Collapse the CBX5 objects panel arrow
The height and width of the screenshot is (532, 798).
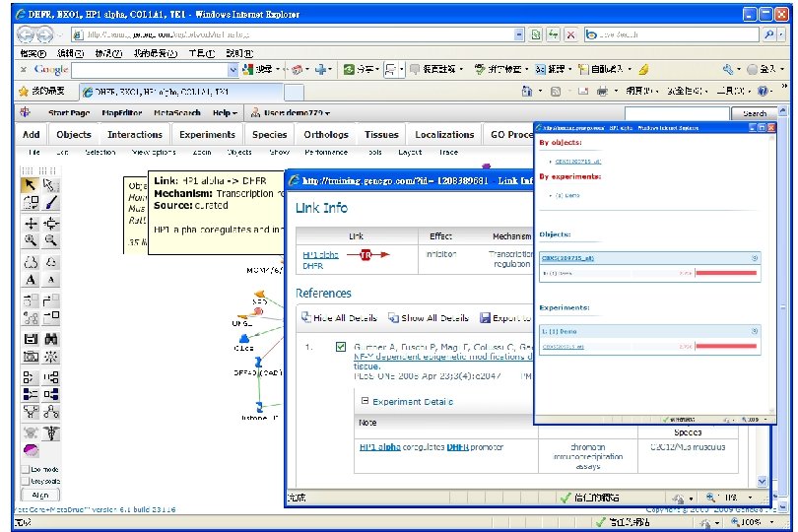755,258
